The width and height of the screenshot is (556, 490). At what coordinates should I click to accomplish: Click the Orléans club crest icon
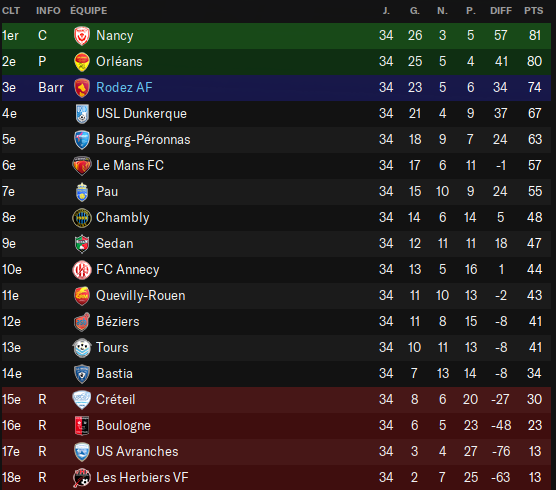click(x=82, y=62)
